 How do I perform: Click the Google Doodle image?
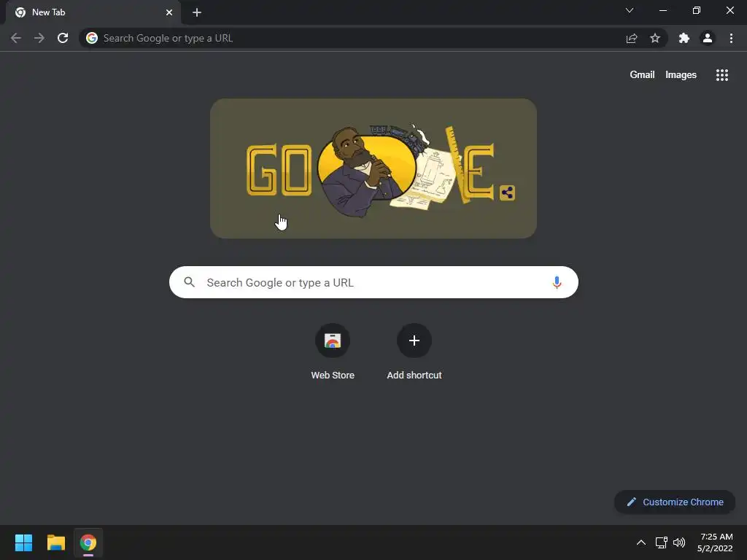click(373, 168)
